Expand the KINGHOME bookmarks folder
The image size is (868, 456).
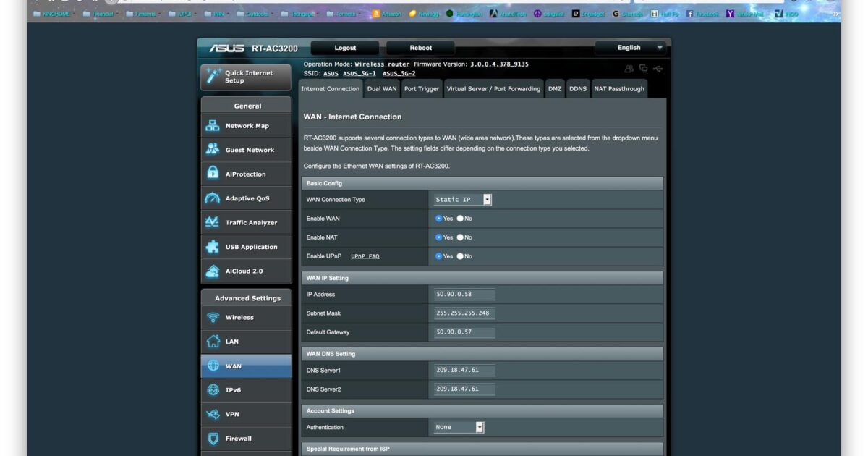click(54, 14)
